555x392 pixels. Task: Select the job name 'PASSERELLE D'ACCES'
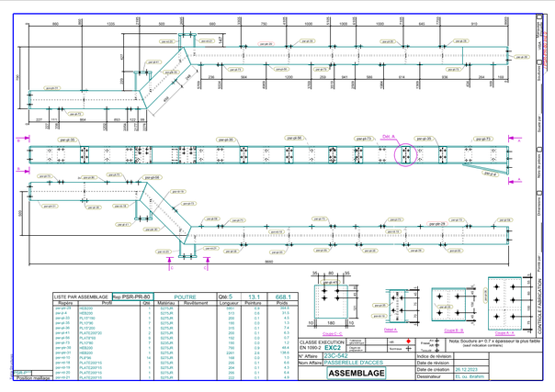coord(354,363)
